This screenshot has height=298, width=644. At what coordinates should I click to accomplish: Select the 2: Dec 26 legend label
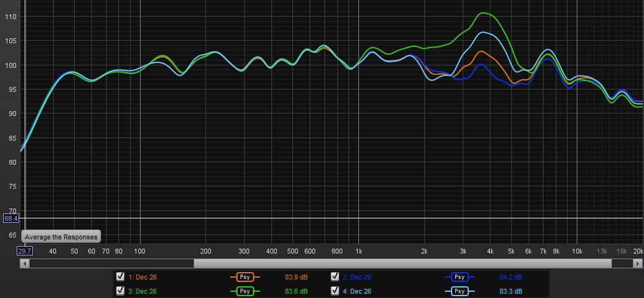[x=357, y=277]
